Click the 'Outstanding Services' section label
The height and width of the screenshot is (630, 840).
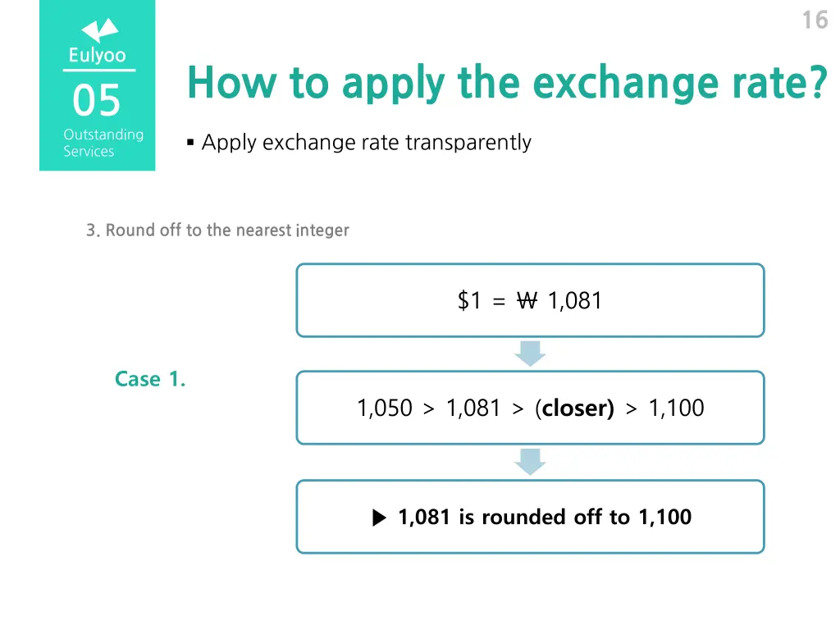coord(103,143)
